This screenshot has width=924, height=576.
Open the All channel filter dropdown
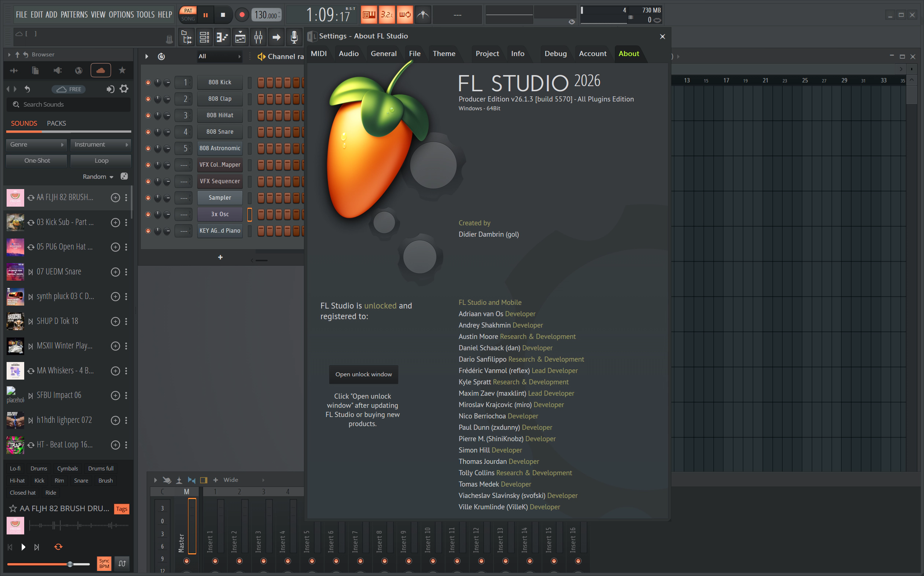[x=219, y=56]
